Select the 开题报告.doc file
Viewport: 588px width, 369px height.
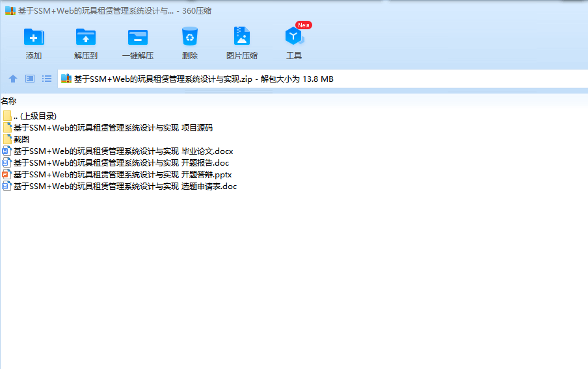point(116,162)
